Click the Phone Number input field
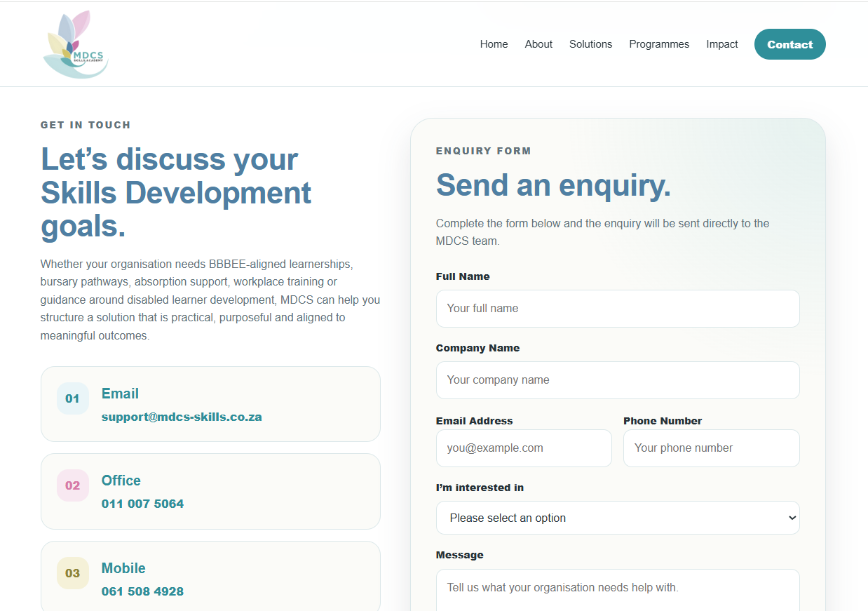This screenshot has height=611, width=868. coord(712,448)
